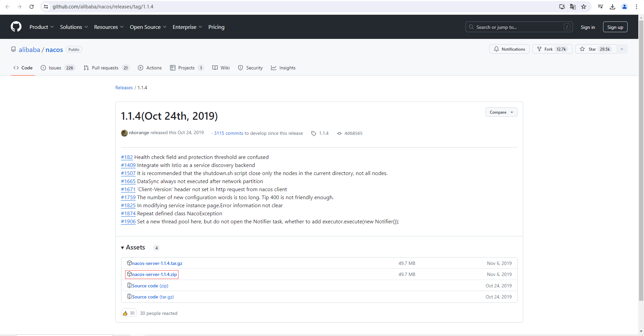Switch to the Pull requests tab

coord(106,68)
